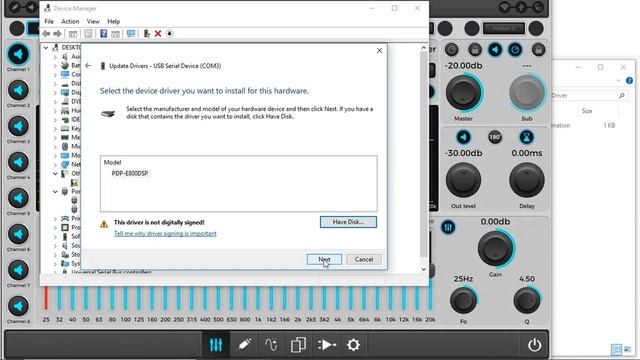
Task: Mute Channel 3 speaker button
Action: click(x=18, y=126)
